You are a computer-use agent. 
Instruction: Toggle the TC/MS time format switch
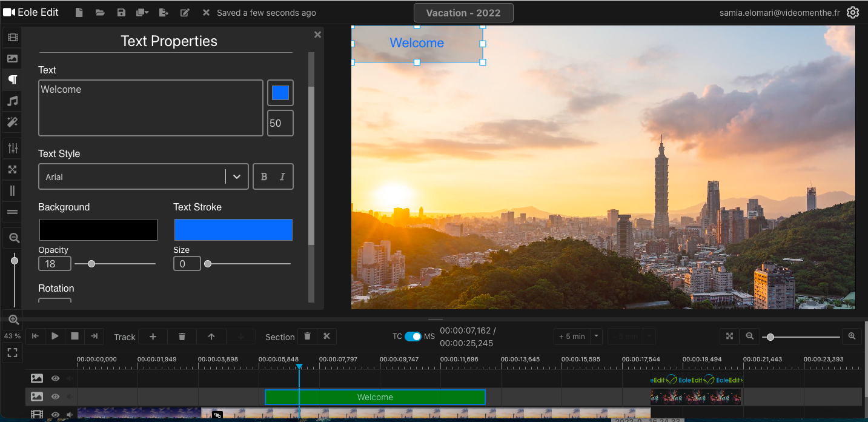point(412,337)
